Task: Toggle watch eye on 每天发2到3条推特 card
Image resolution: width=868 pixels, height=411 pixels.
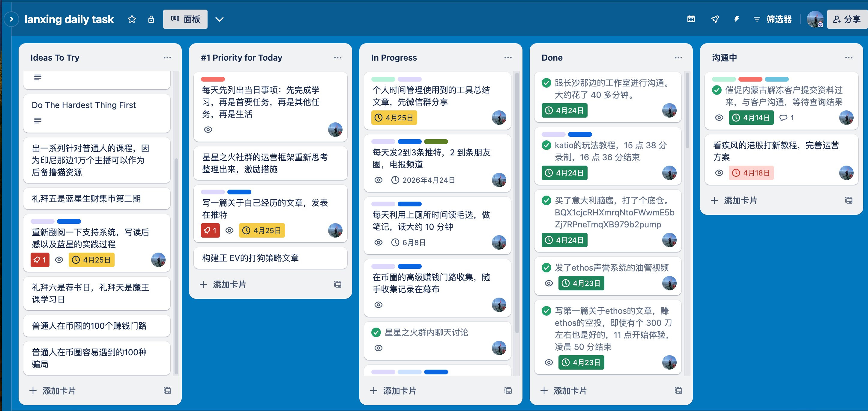Action: click(379, 180)
